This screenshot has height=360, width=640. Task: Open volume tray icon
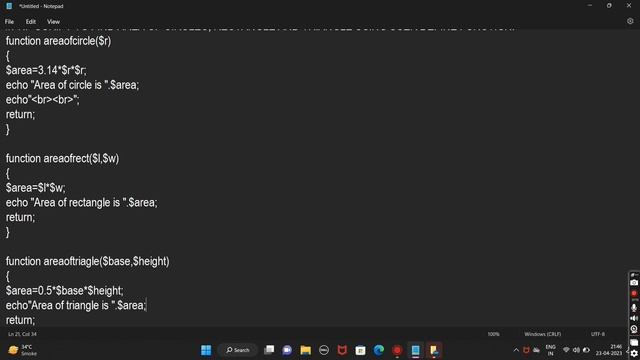pyautogui.click(x=576, y=350)
